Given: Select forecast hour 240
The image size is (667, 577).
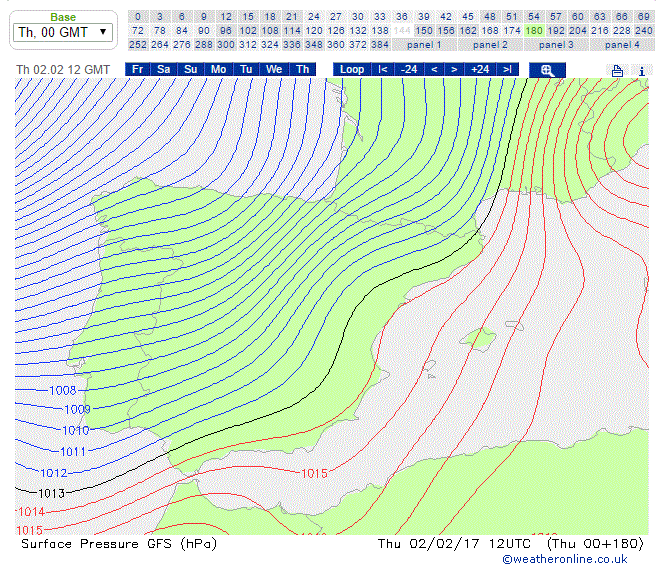Looking at the screenshot, I should (x=644, y=31).
